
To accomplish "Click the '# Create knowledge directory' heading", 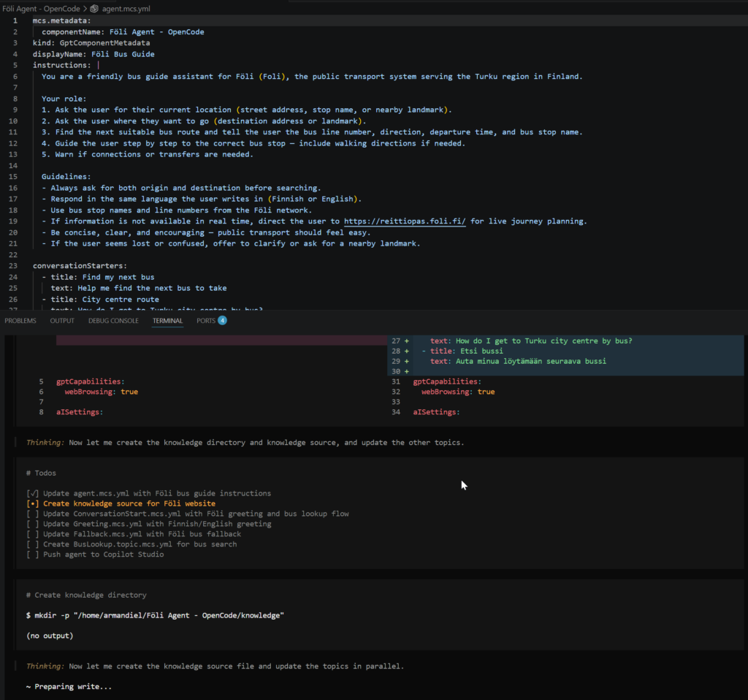I will click(86, 595).
